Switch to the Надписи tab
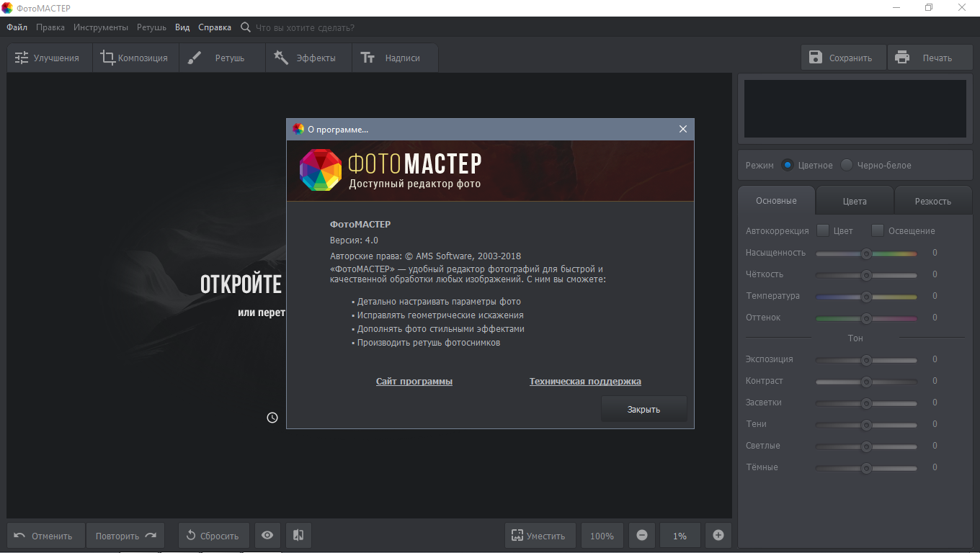Image resolution: width=980 pixels, height=553 pixels. [395, 58]
